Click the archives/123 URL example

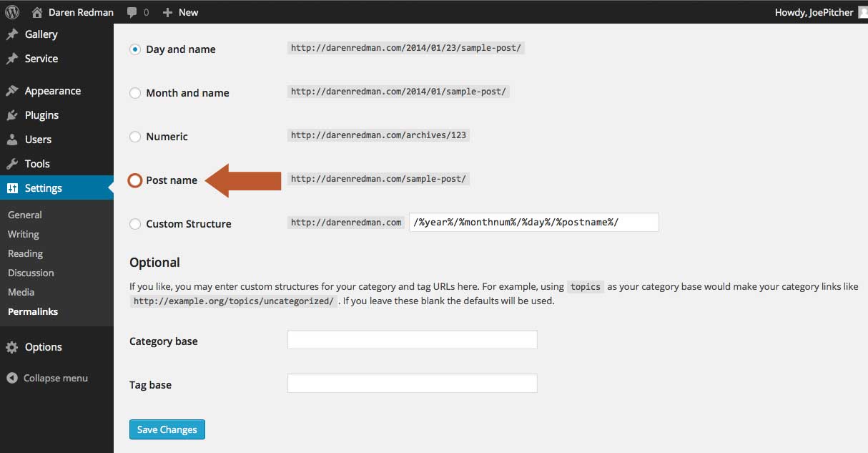pyautogui.click(x=379, y=135)
